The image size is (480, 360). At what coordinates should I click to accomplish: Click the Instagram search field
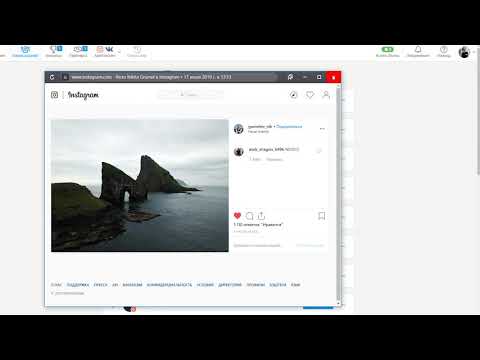tap(190, 95)
